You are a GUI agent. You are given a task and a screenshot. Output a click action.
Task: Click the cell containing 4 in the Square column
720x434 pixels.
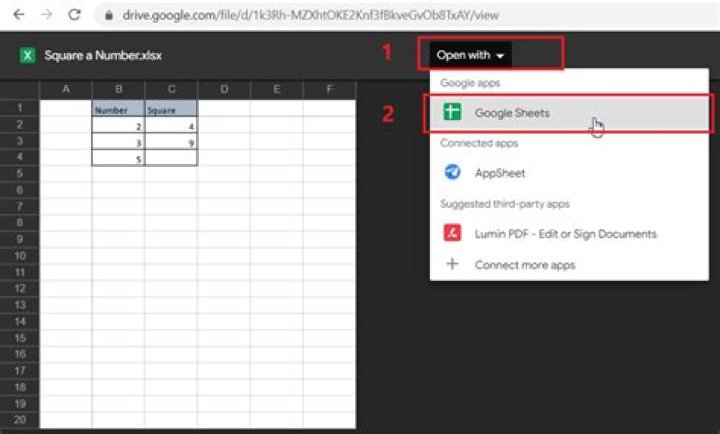171,125
